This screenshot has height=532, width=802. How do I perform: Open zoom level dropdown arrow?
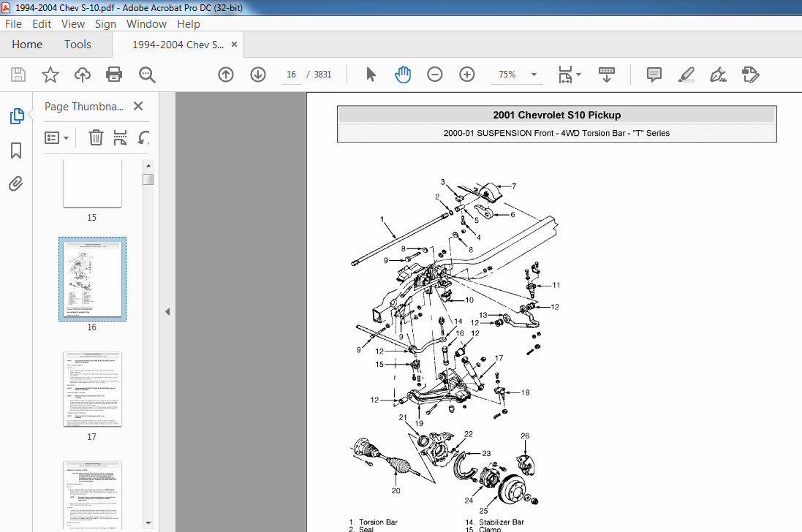click(534, 75)
